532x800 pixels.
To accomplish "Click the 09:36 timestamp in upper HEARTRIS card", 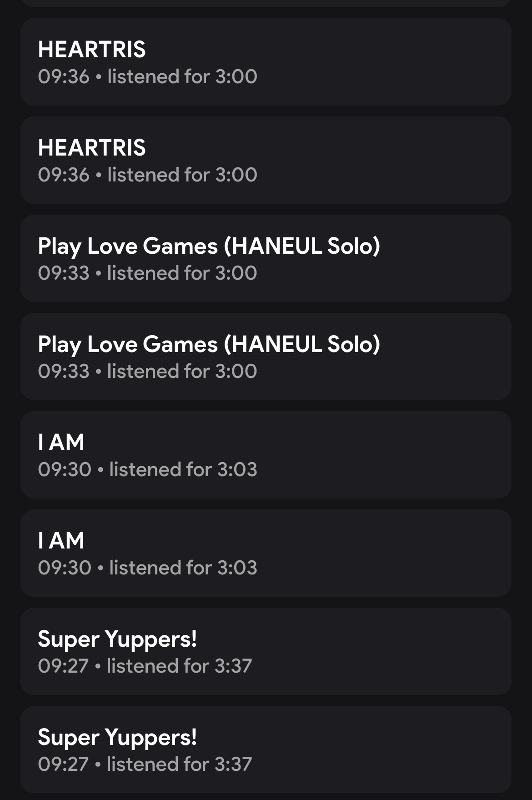I will 64,76.
